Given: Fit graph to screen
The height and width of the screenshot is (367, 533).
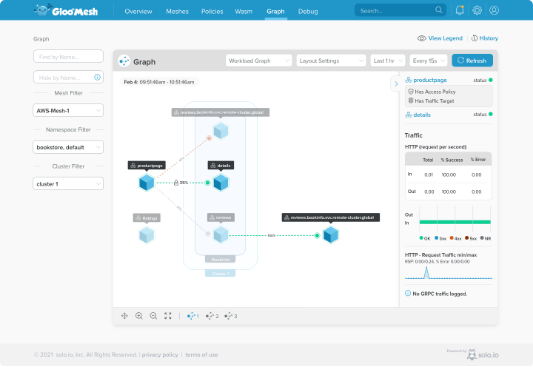Looking at the screenshot, I should [x=168, y=316].
